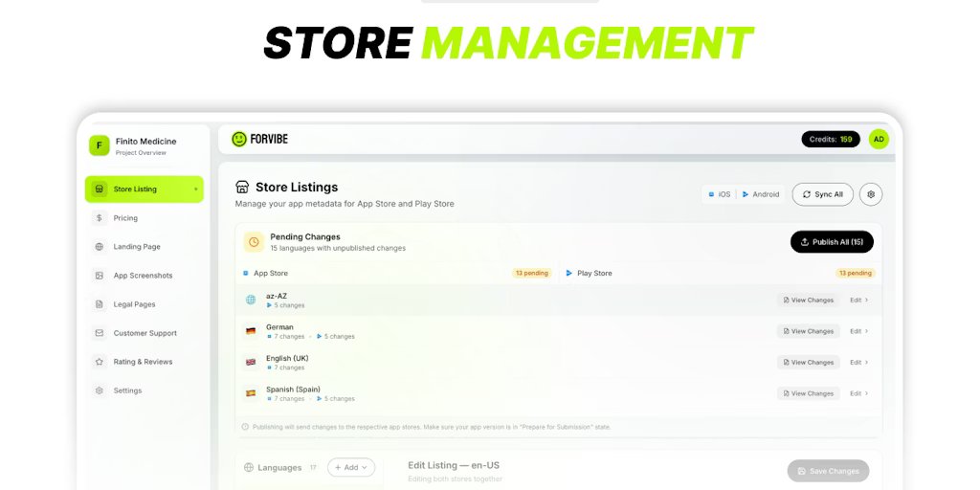Go to Customer Support in the sidebar
Screen dimensions: 980x490
click(x=145, y=333)
